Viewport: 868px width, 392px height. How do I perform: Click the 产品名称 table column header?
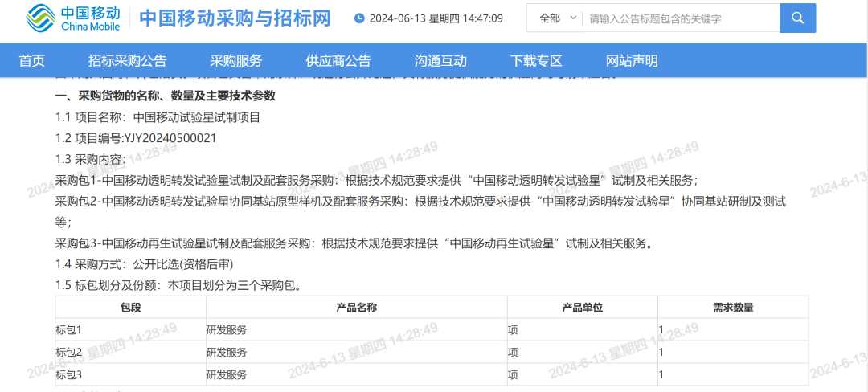click(x=357, y=308)
